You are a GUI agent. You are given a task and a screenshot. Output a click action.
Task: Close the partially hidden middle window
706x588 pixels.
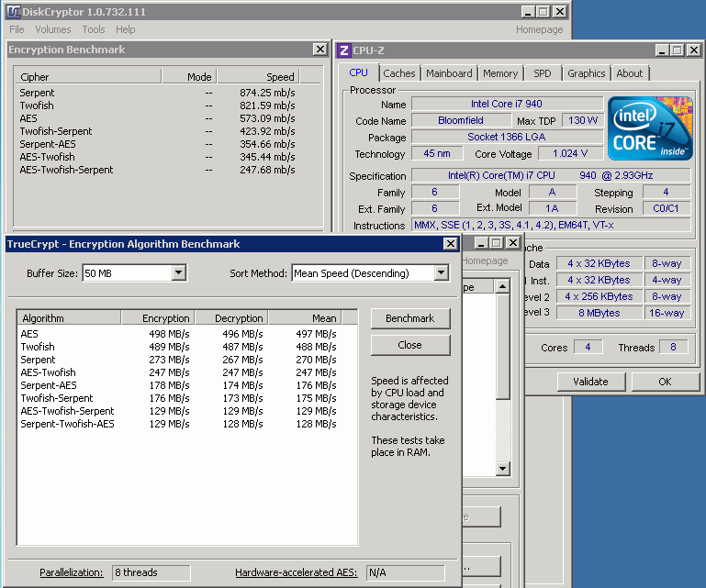pos(512,243)
